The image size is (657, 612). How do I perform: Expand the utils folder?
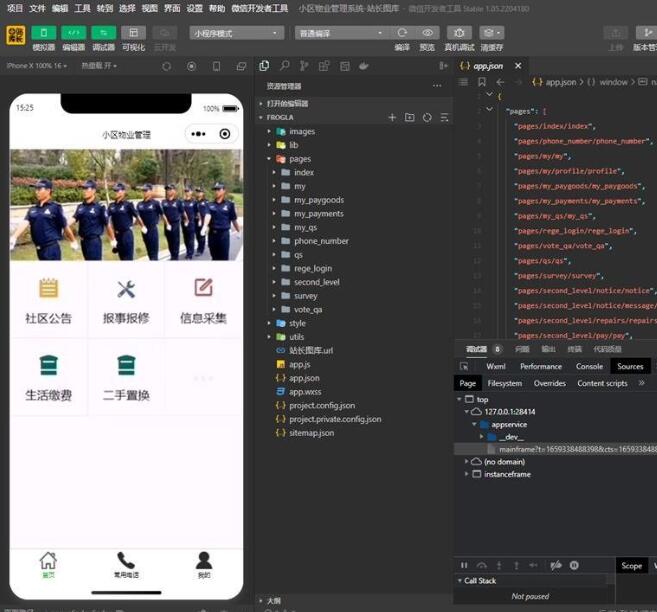296,337
